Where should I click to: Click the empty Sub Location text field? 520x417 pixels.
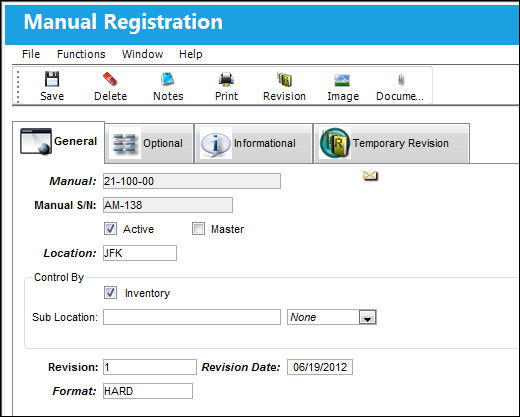tap(192, 317)
